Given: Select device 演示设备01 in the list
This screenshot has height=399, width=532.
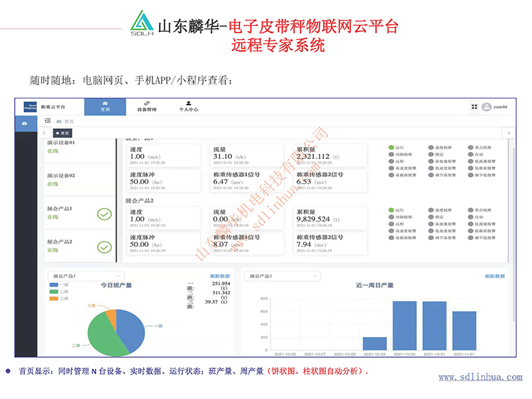Looking at the screenshot, I should (61, 142).
